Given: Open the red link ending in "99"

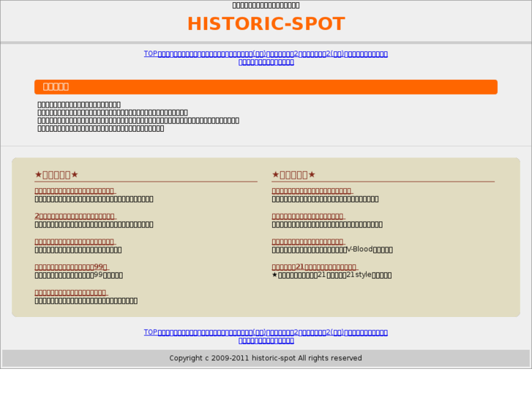Looking at the screenshot, I should (x=72, y=267).
